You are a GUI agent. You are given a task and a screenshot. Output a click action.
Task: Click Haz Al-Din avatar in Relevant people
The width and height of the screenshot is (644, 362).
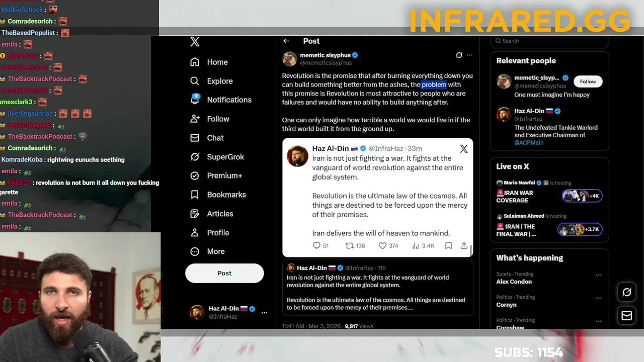(504, 115)
